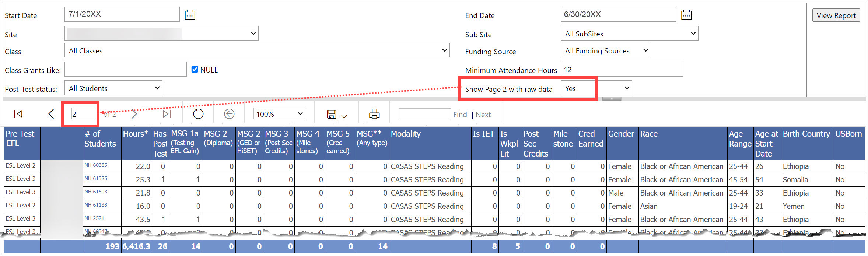Refresh the report
The image size is (868, 256).
click(x=198, y=114)
